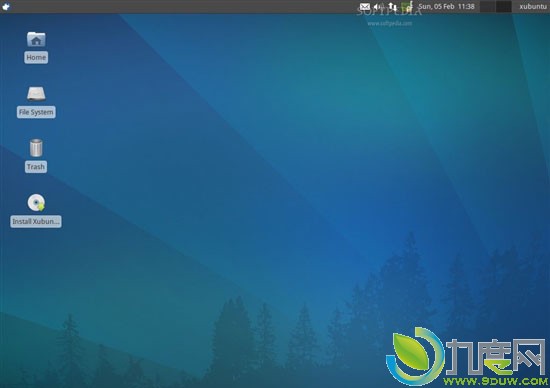The height and width of the screenshot is (388, 550).
Task: Switch to the second workspace in pager
Action: pos(503,7)
